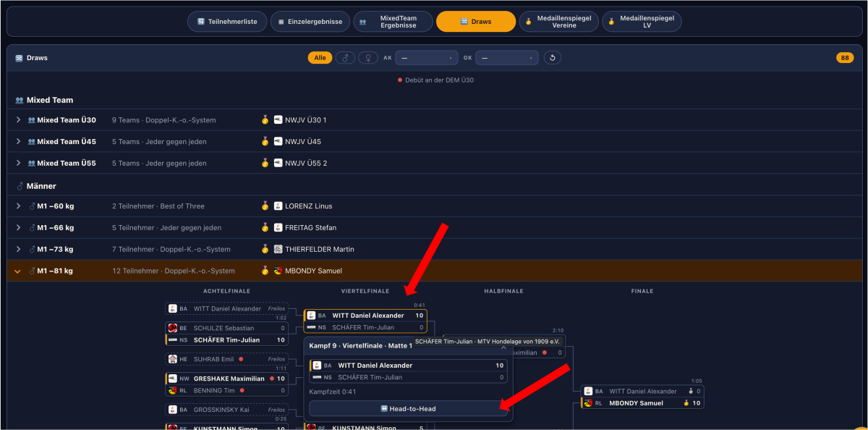Click the Head-to-Head button
This screenshot has height=430, width=868.
(x=408, y=409)
